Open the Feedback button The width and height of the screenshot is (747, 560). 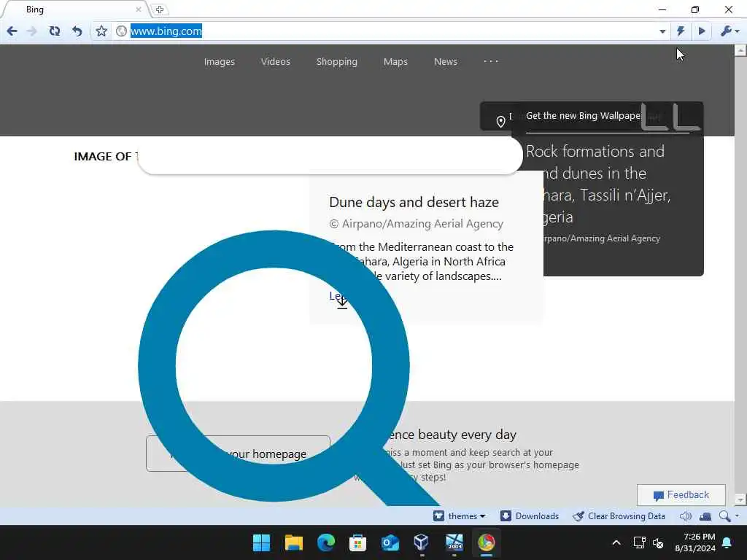tap(681, 495)
